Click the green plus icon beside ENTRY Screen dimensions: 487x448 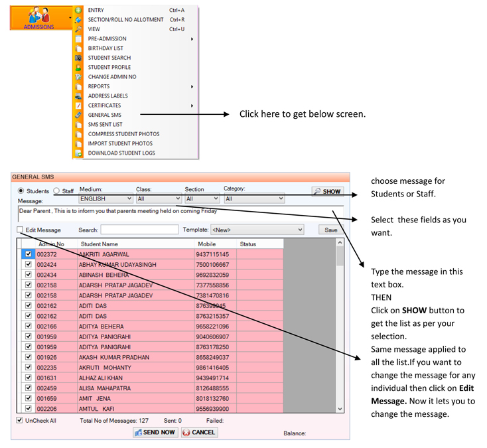(x=78, y=10)
